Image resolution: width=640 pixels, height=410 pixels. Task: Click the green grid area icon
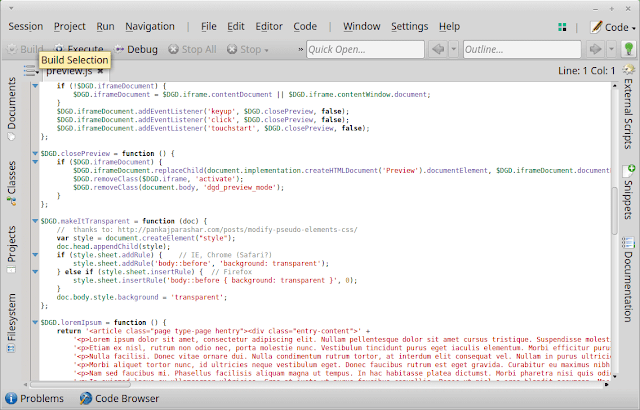click(x=562, y=27)
